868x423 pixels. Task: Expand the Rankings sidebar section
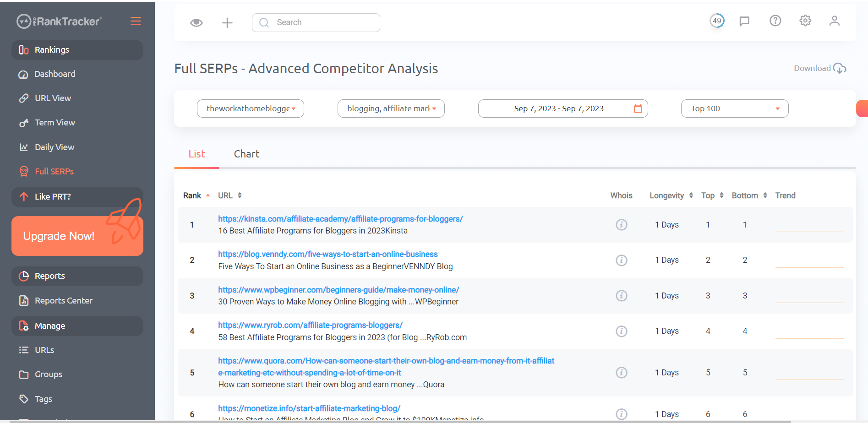[77, 50]
